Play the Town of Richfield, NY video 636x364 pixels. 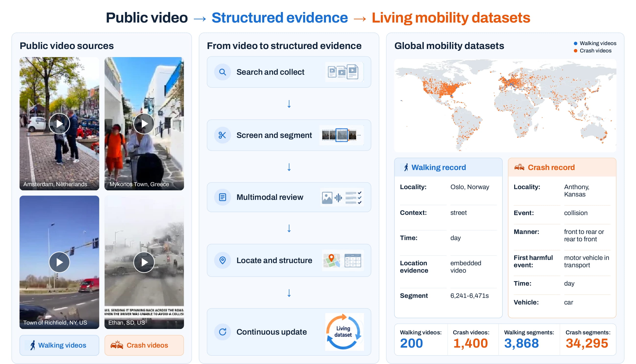pos(59,262)
